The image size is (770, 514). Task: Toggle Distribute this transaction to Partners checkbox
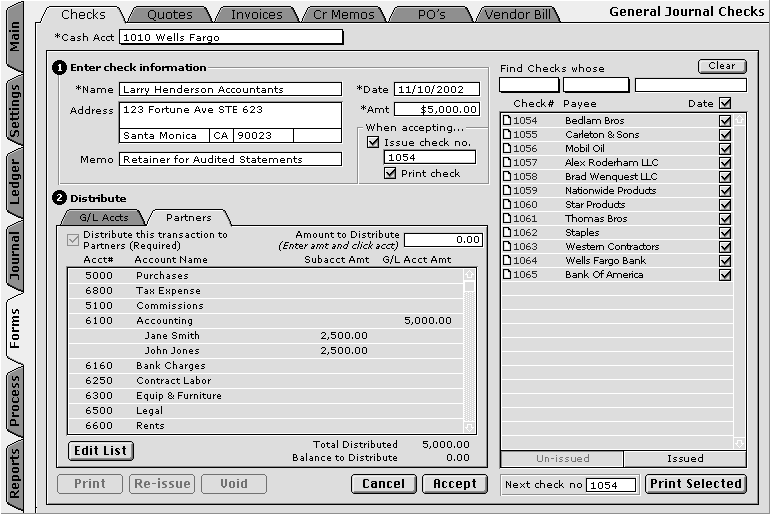(x=73, y=240)
